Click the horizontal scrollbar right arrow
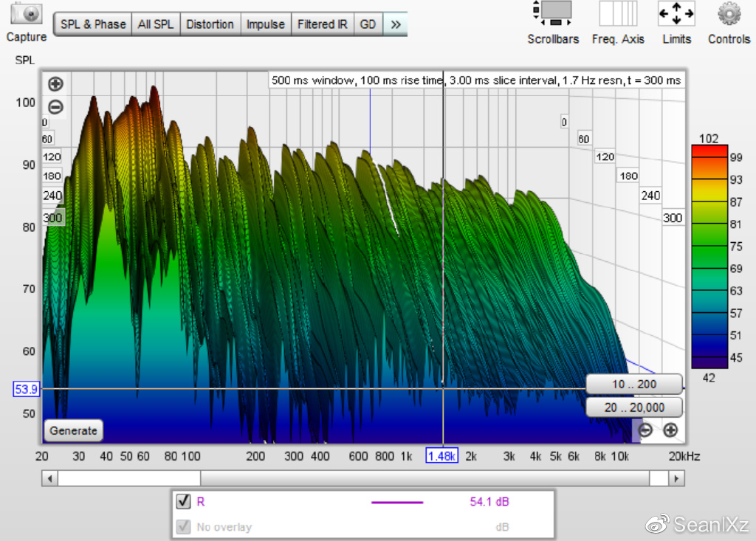This screenshot has width=756, height=541. pyautogui.click(x=676, y=478)
